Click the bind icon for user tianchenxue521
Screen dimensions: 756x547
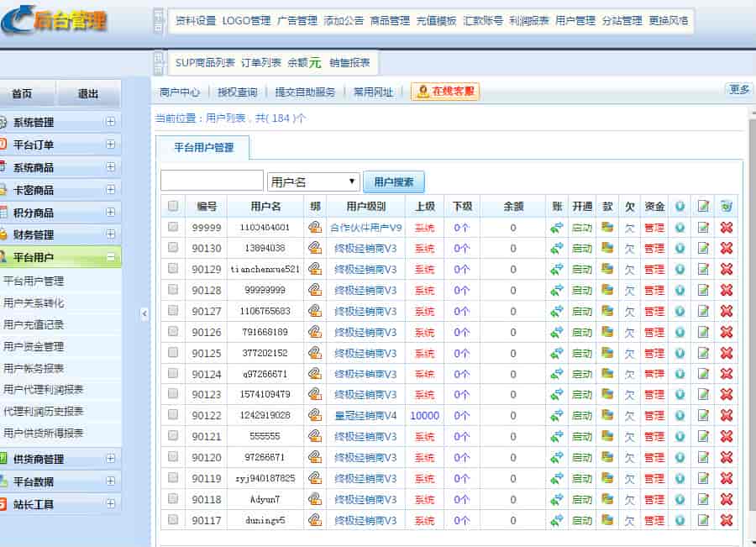pos(315,269)
